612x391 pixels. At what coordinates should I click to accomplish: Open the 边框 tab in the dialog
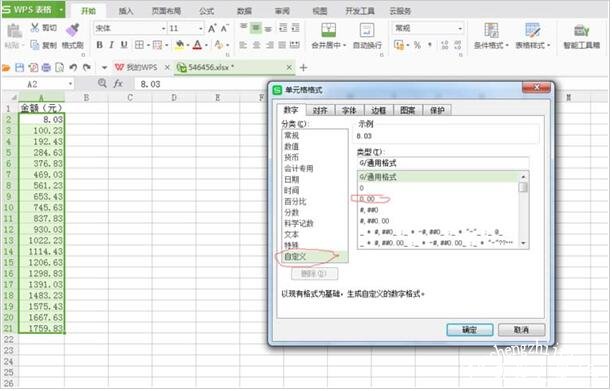point(379,110)
